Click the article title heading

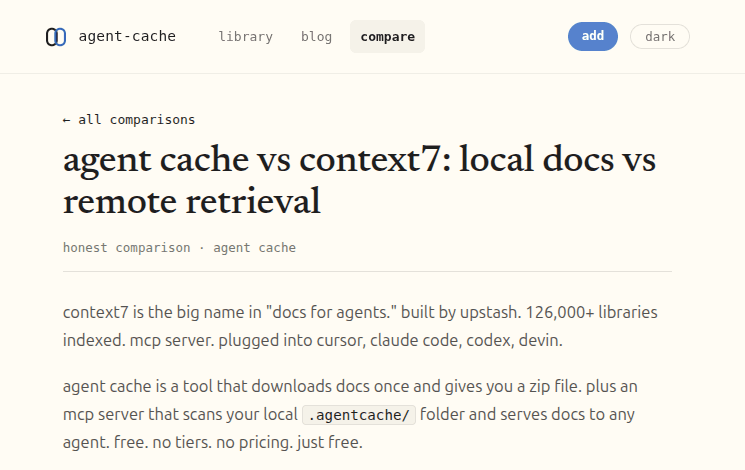point(359,180)
